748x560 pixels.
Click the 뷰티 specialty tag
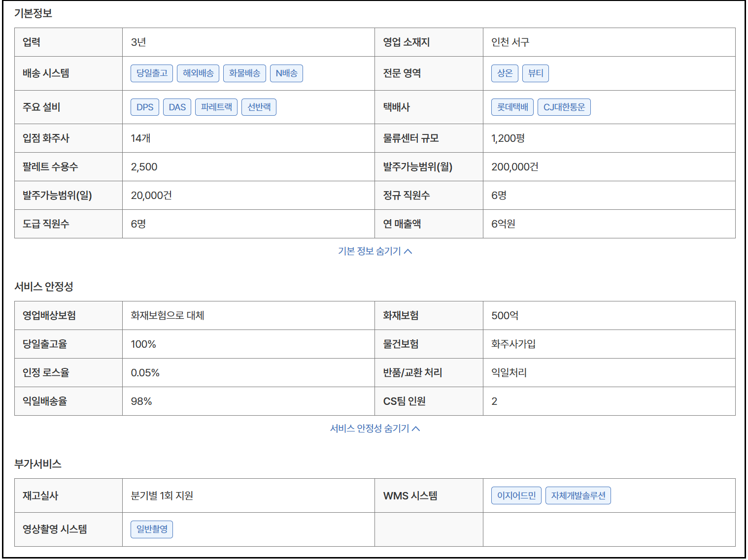click(536, 73)
